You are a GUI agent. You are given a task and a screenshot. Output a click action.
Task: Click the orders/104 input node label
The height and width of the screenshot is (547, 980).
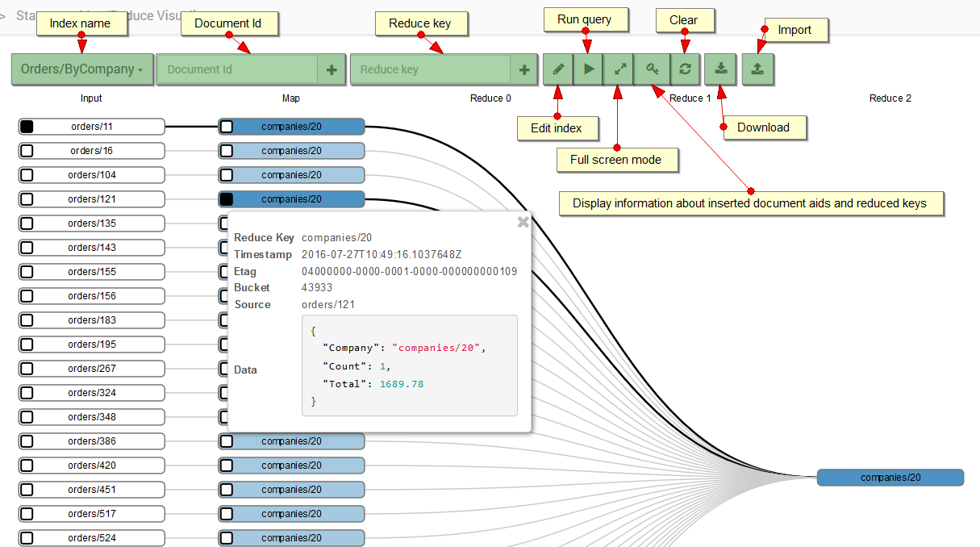92,175
